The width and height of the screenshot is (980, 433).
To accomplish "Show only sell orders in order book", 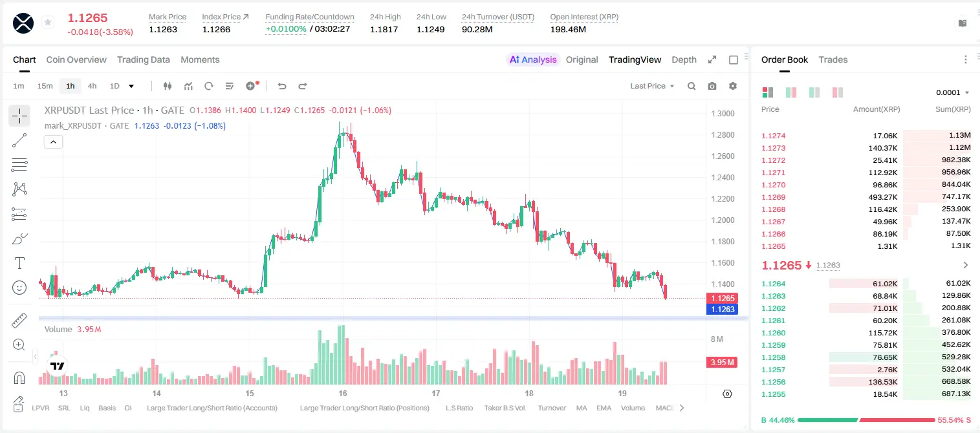I will click(838, 92).
